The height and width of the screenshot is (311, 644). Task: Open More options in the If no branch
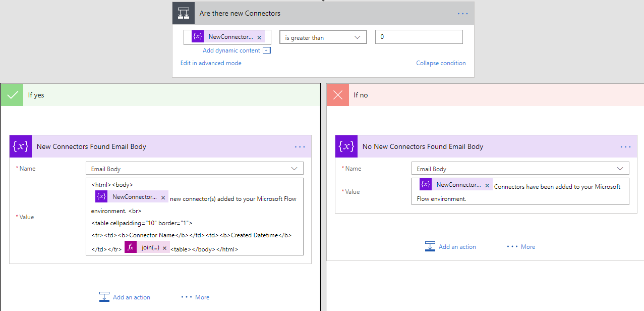click(521, 247)
